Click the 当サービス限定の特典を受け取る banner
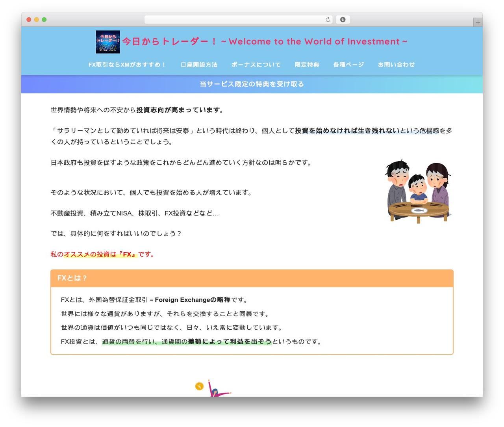The height and width of the screenshot is (427, 504). (x=252, y=84)
